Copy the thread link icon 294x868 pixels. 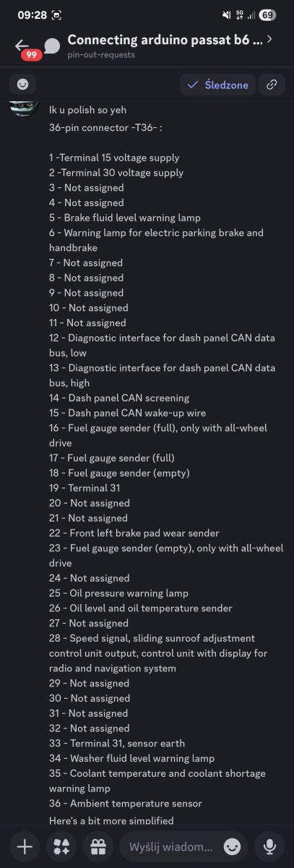pos(272,85)
